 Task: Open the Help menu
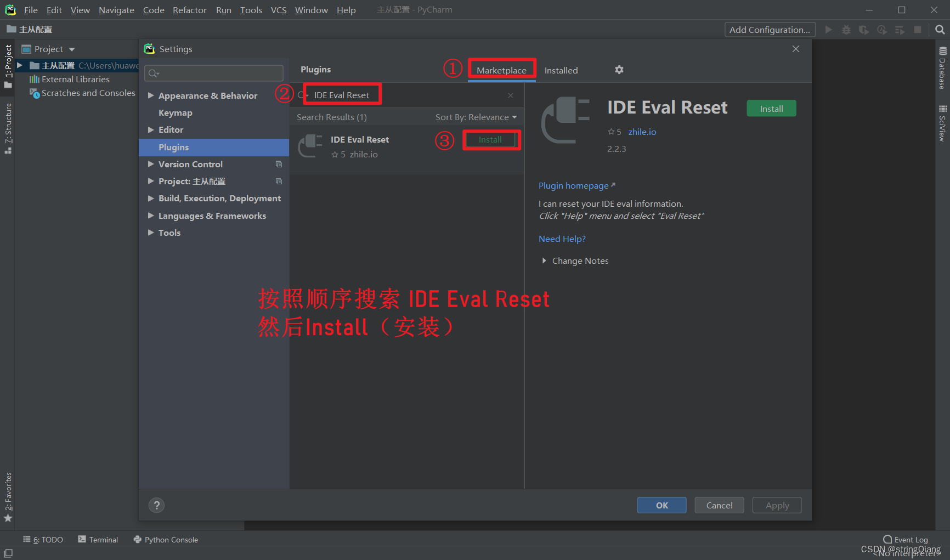346,10
